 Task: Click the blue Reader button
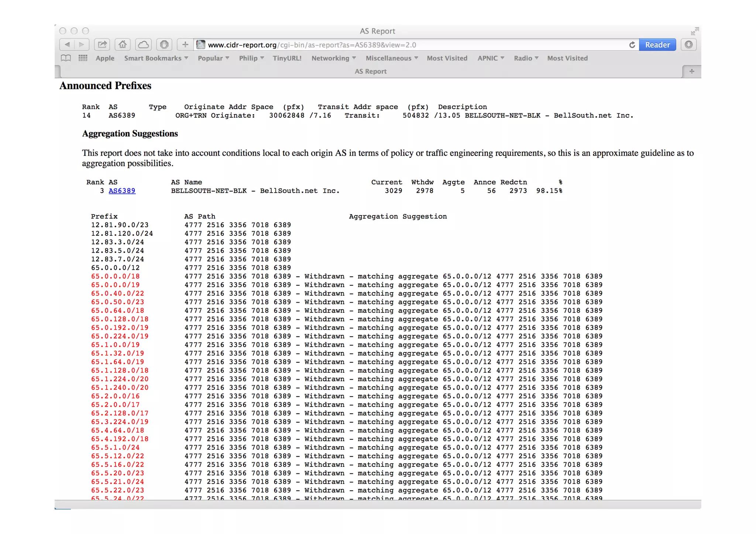tap(657, 45)
